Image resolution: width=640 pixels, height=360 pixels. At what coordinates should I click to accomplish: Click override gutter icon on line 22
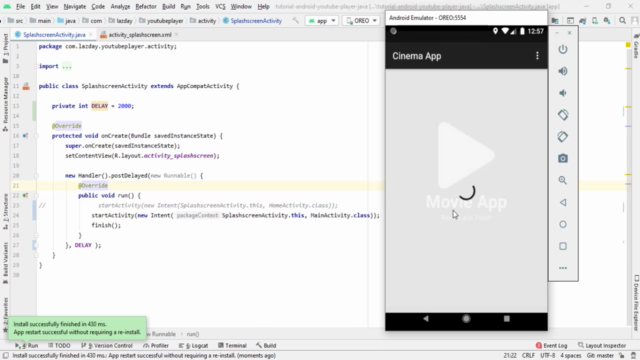25,196
